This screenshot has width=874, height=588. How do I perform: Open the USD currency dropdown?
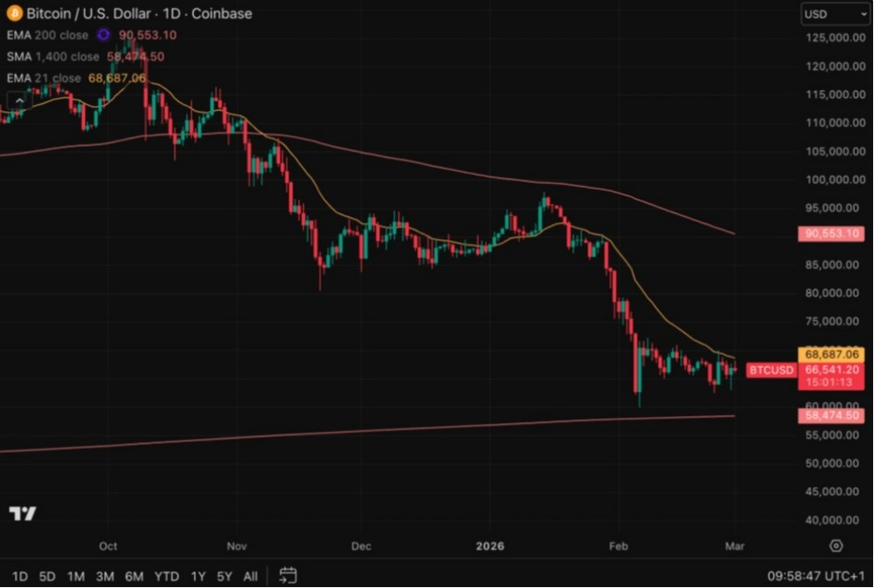coord(836,14)
